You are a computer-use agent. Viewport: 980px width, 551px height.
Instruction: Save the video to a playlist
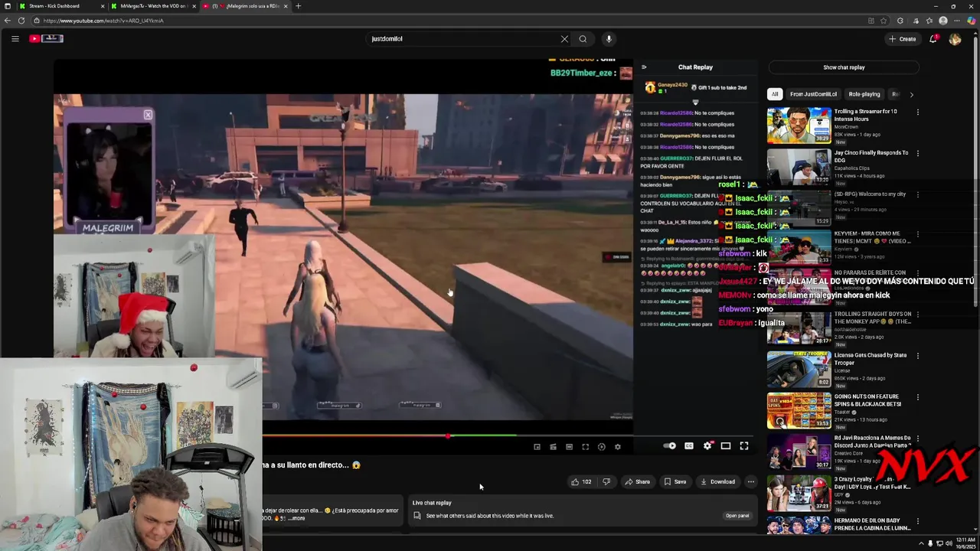tap(675, 481)
